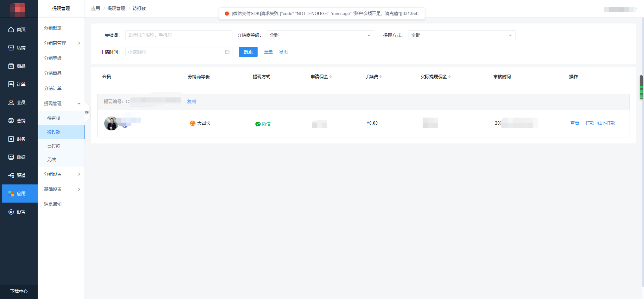The image size is (644, 299).
Task: Sort by 实际提现佣金 column
Action: [x=449, y=77]
